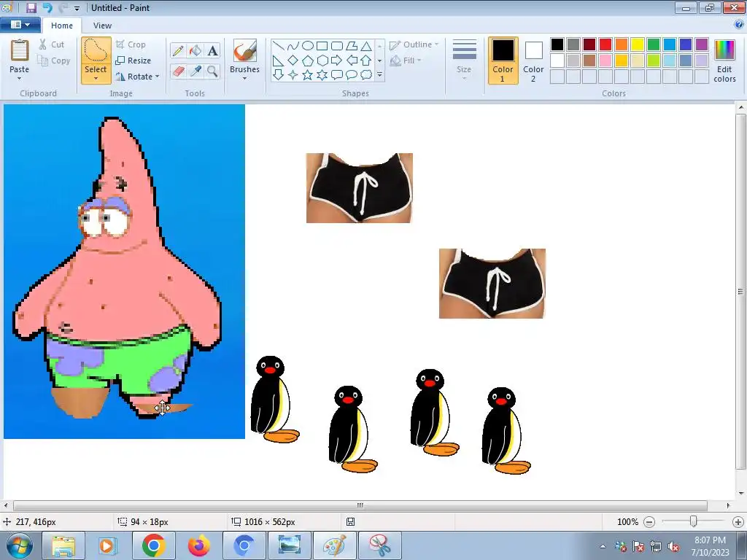
Task: Click the zoom out minus button
Action: 649,522
